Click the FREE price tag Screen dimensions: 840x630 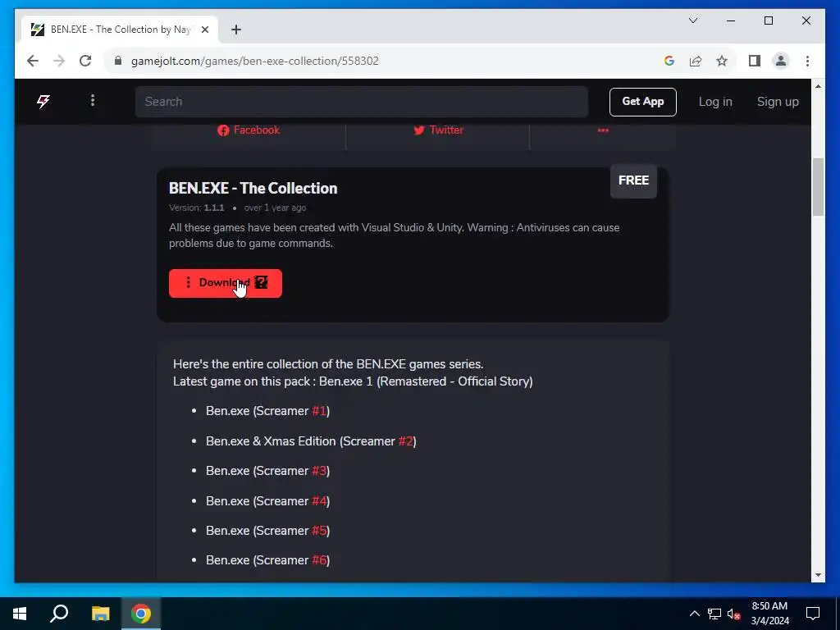pyautogui.click(x=634, y=180)
